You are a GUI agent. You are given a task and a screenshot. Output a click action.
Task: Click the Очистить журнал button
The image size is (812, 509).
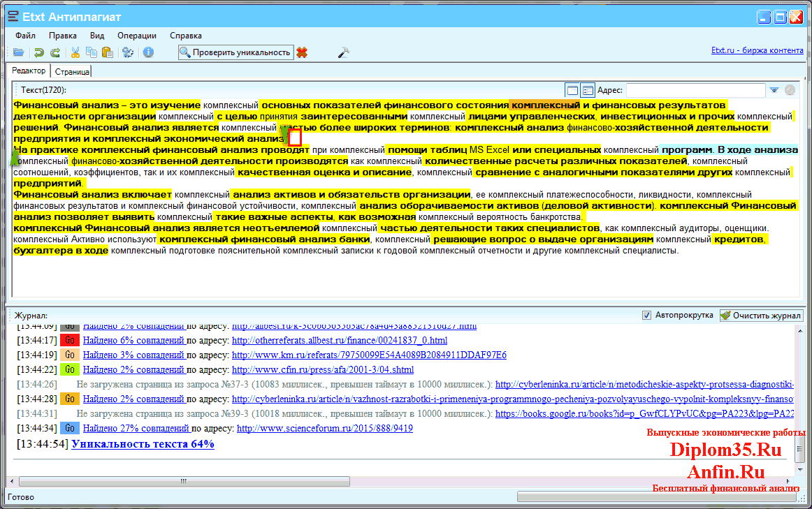tap(761, 316)
